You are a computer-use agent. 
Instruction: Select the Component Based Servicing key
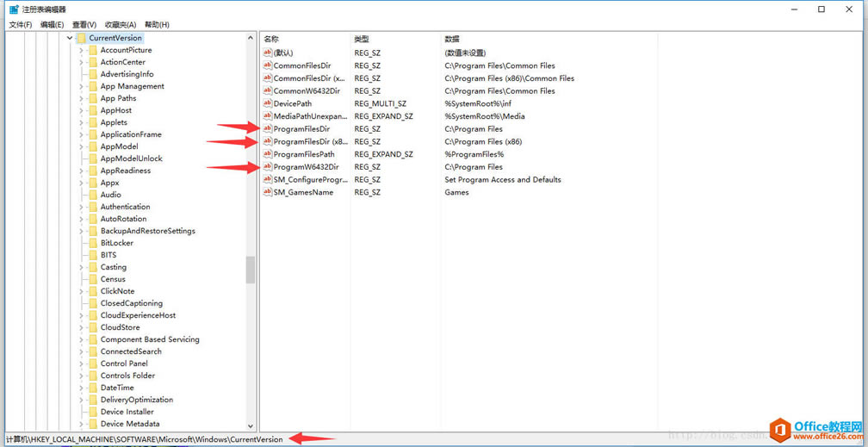(x=150, y=339)
